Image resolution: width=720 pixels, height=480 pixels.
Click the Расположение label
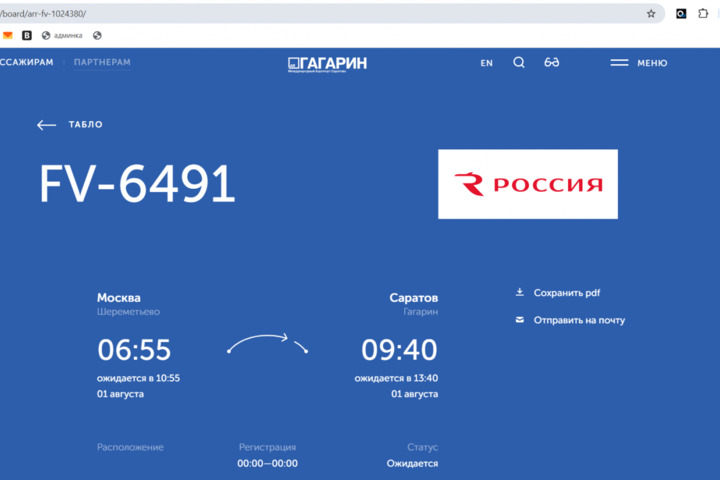[x=130, y=447]
